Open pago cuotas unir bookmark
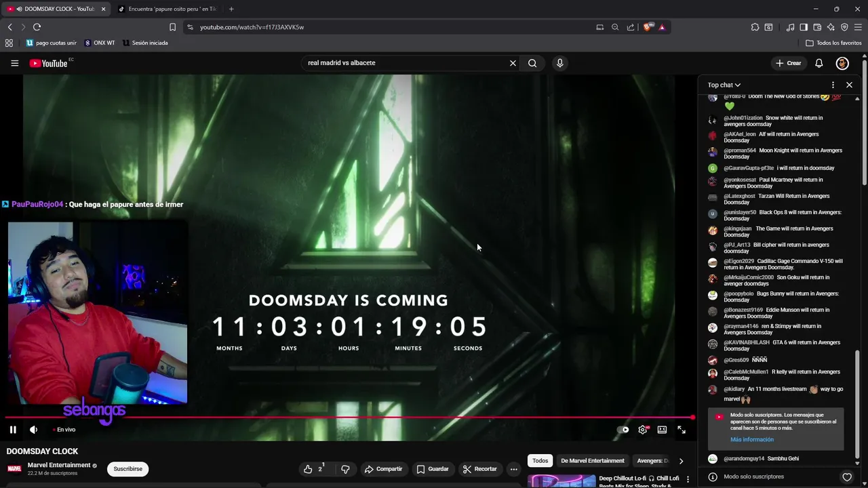This screenshot has width=868, height=488. 51,43
